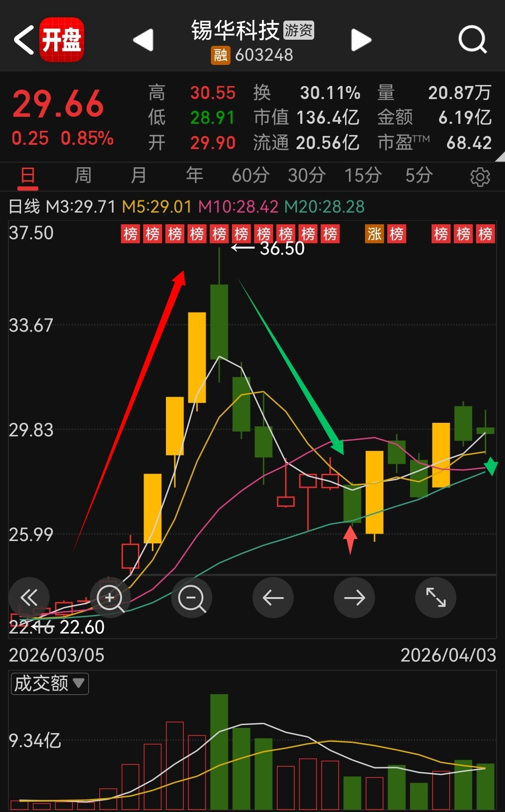Tap the last 榜 marker badge
Screen dimensions: 505x812
(x=485, y=234)
